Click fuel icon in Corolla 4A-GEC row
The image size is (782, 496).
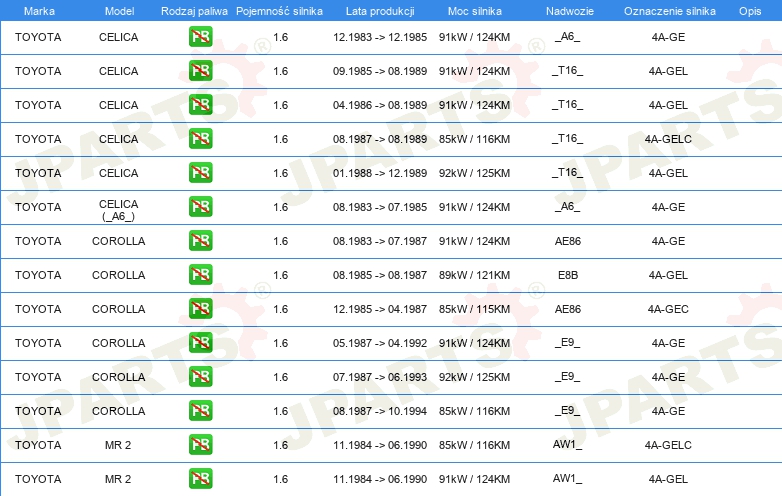[200, 309]
